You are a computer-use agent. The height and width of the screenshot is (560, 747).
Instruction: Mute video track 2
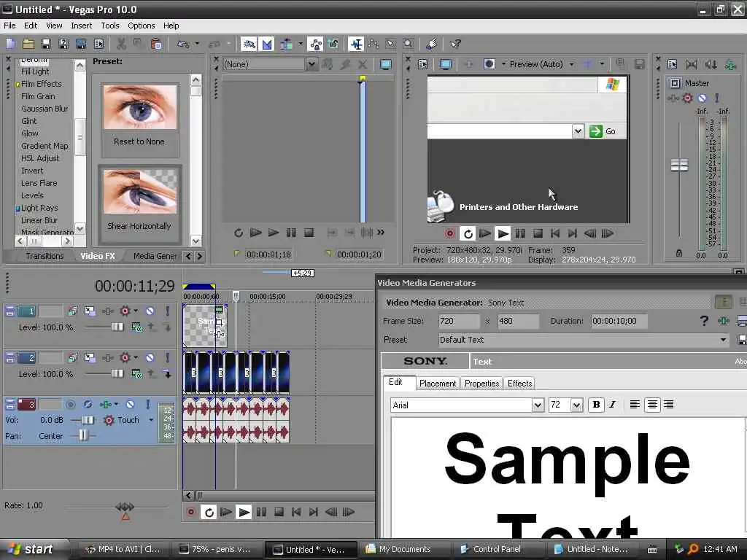point(150,357)
